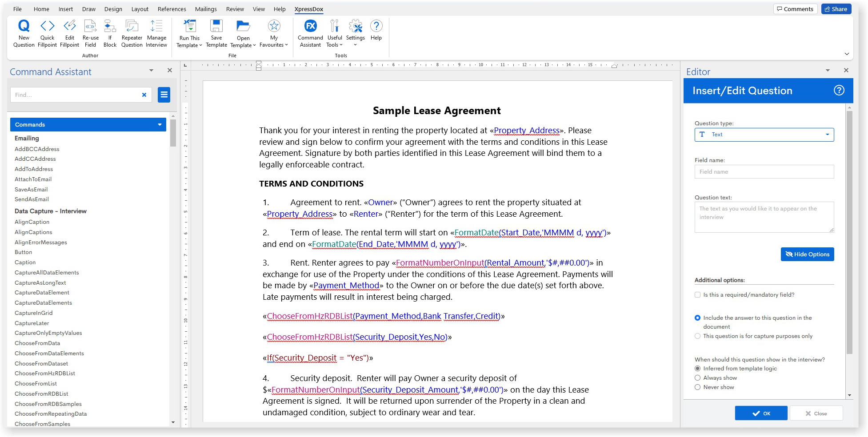868x437 pixels.
Task: Select 'This question is for capture purposes only'
Action: click(697, 336)
